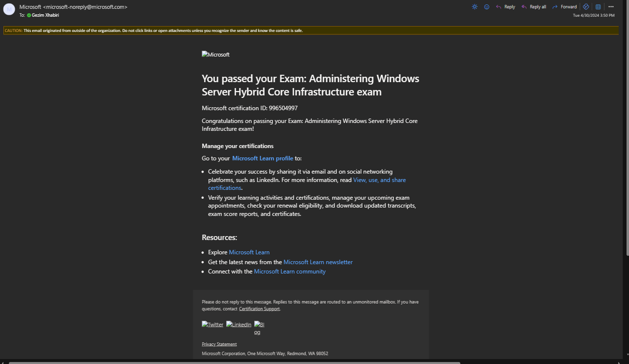
Task: Open the Certification Support link
Action: pos(259,309)
